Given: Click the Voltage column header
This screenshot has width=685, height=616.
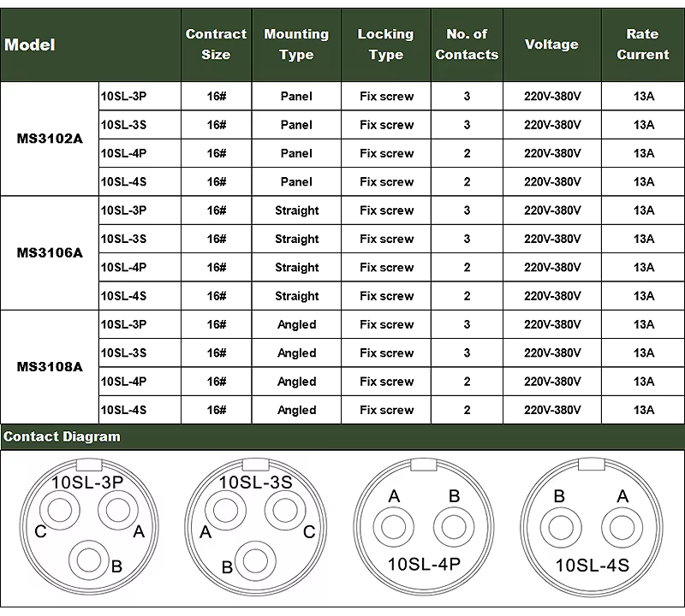Looking at the screenshot, I should pyautogui.click(x=551, y=44).
